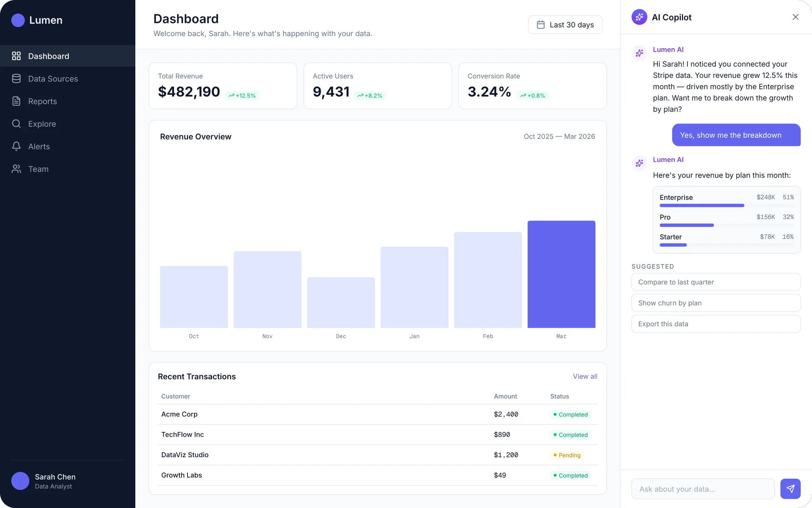Click the Reports document icon
Viewport: 812px width, 508px height.
click(16, 101)
